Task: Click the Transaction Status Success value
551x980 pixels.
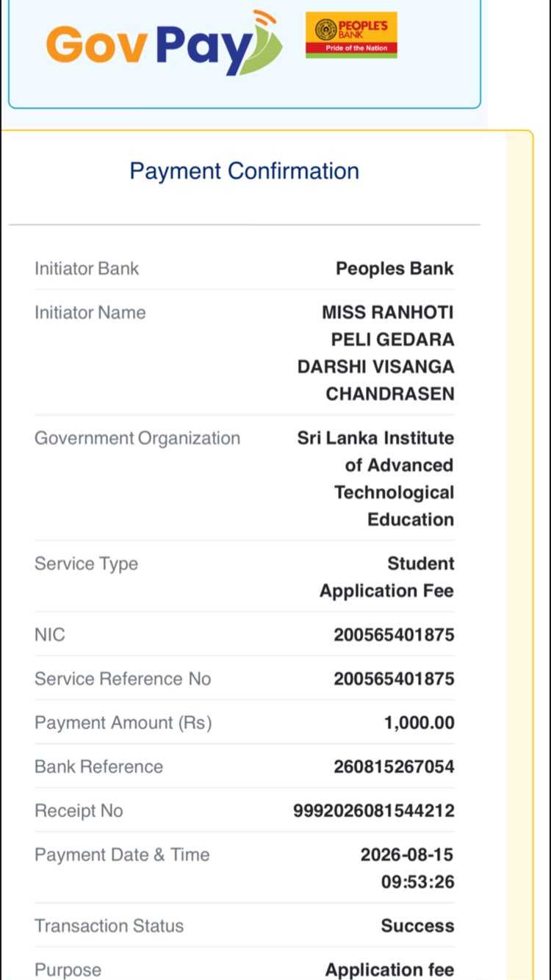Action: [x=418, y=926]
